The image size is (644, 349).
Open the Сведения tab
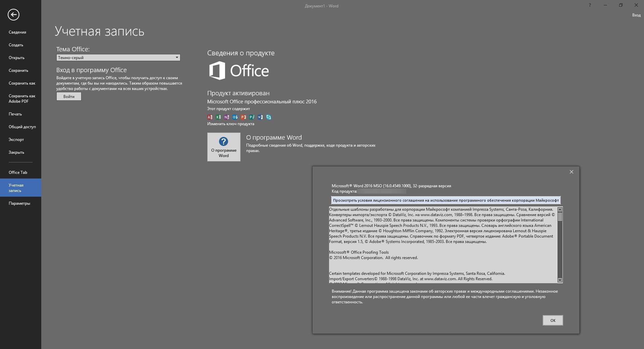tap(20, 32)
